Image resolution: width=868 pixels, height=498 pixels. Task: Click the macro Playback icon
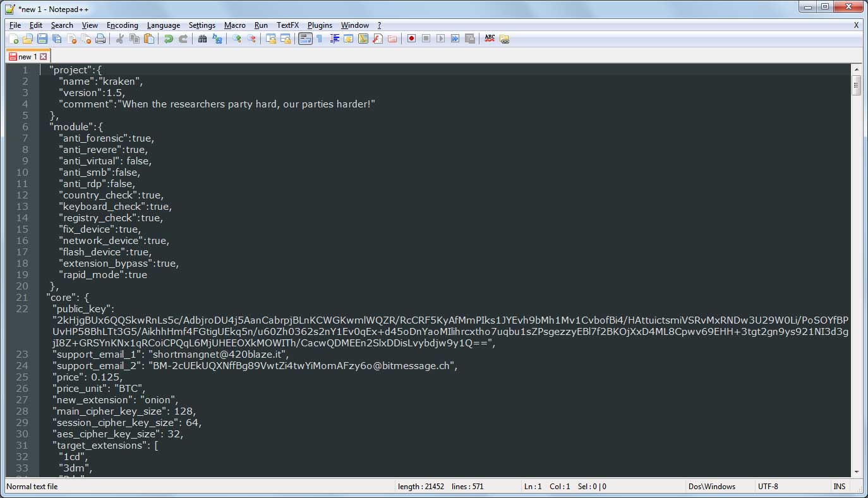click(x=440, y=39)
